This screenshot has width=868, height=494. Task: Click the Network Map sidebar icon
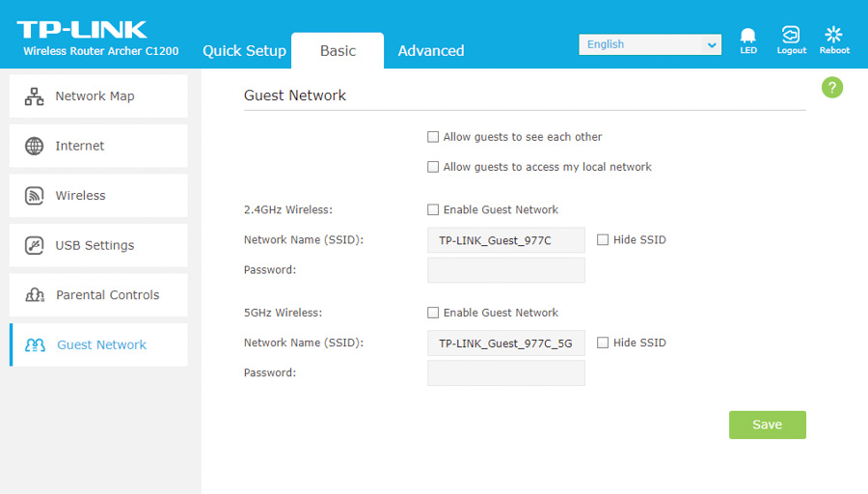[x=35, y=96]
